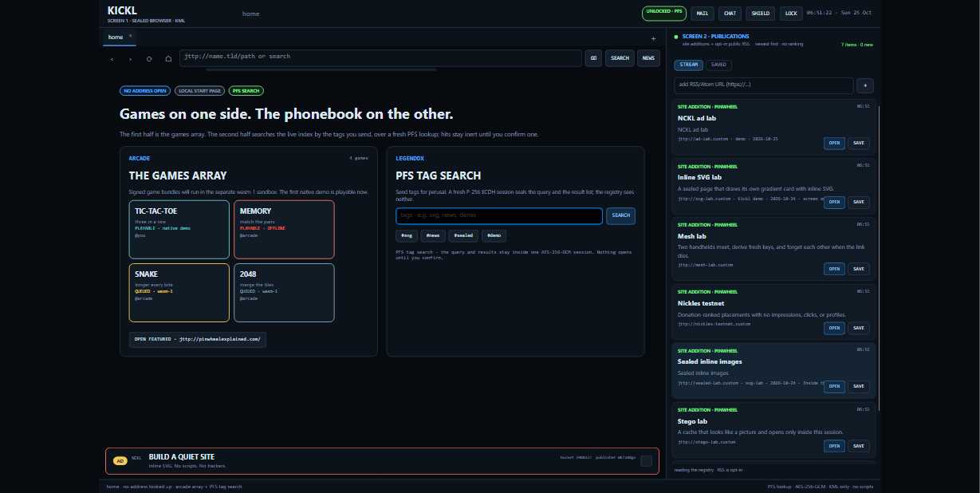
Task: Select the #svg tag chip
Action: (x=407, y=236)
